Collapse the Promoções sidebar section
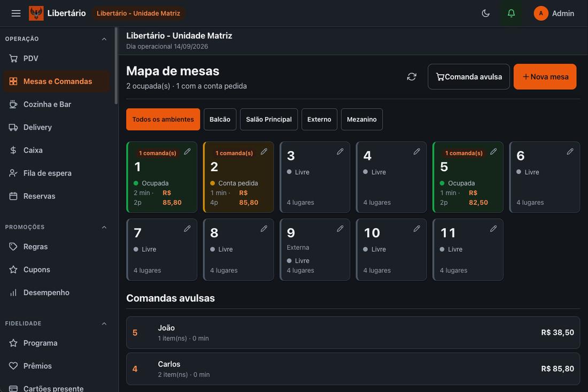The image size is (588, 392). (x=104, y=227)
